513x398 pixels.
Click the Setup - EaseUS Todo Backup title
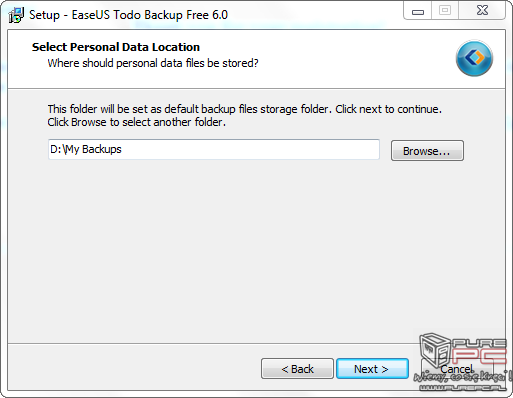coord(128,15)
